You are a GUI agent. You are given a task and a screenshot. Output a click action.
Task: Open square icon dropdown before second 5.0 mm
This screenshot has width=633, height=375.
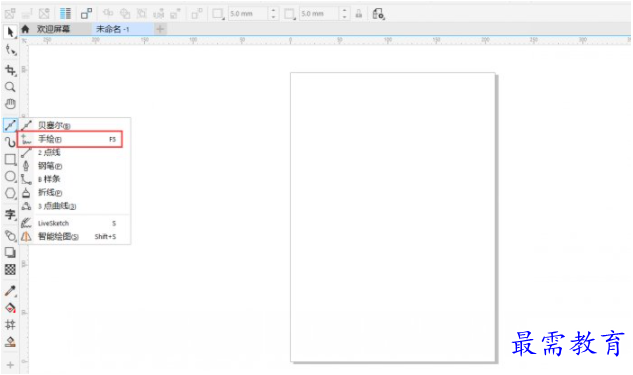coord(290,14)
